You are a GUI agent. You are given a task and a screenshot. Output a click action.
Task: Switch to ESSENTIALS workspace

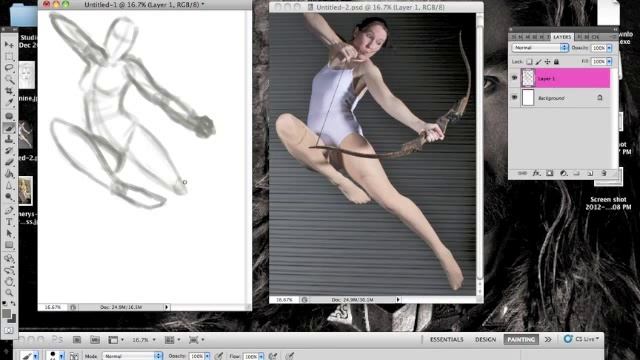click(447, 340)
